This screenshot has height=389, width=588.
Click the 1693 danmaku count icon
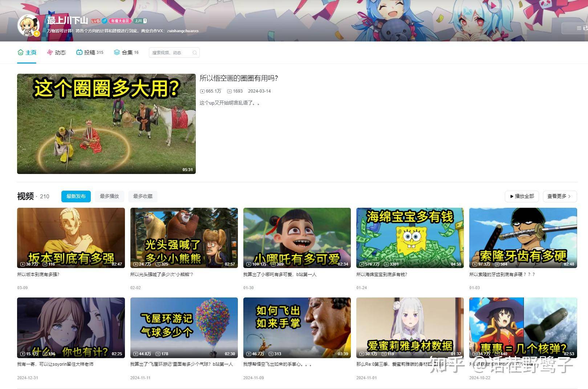pyautogui.click(x=230, y=91)
